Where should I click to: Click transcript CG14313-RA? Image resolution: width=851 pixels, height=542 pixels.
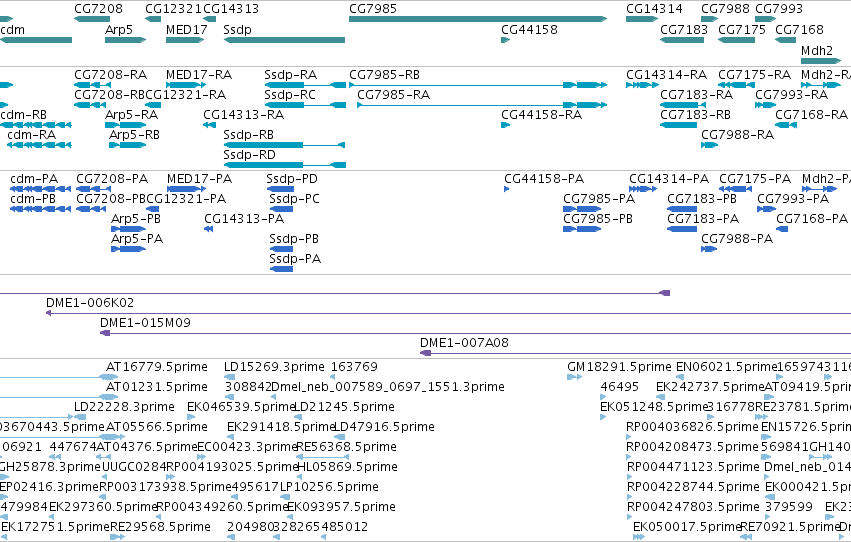pyautogui.click(x=209, y=125)
